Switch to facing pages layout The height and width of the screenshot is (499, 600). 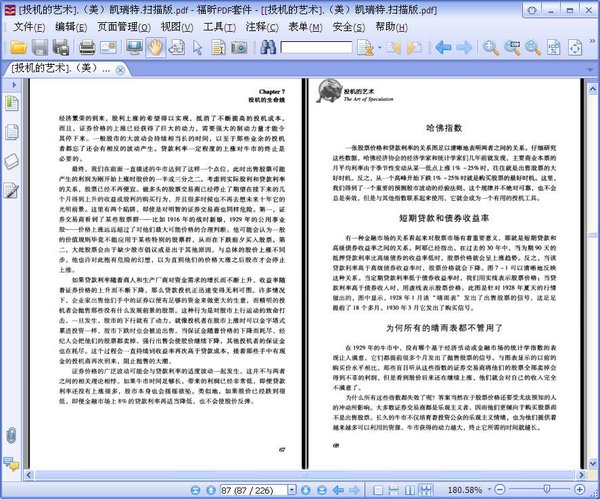(x=410, y=490)
